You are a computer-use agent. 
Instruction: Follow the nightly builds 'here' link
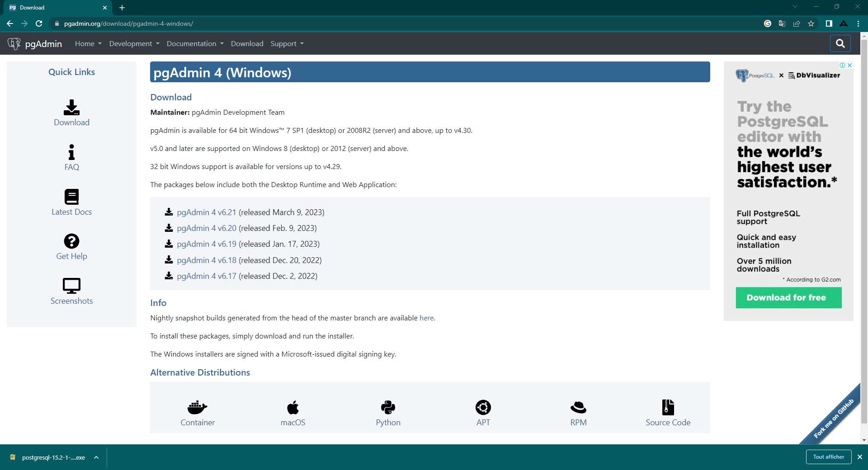tap(426, 318)
